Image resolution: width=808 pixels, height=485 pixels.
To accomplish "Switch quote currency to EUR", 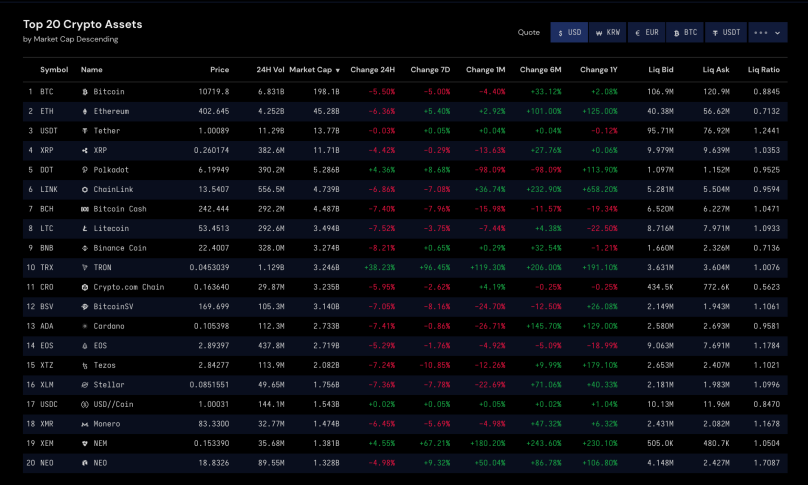I will pos(646,32).
